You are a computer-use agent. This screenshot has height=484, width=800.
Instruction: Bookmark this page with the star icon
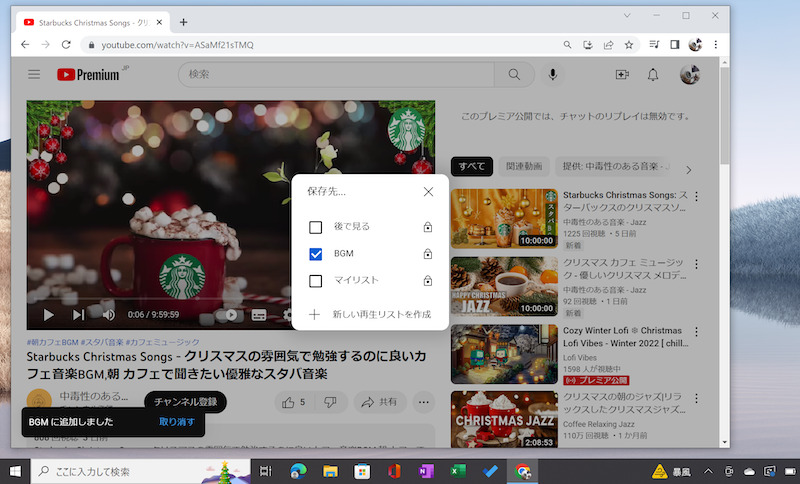coord(629,45)
